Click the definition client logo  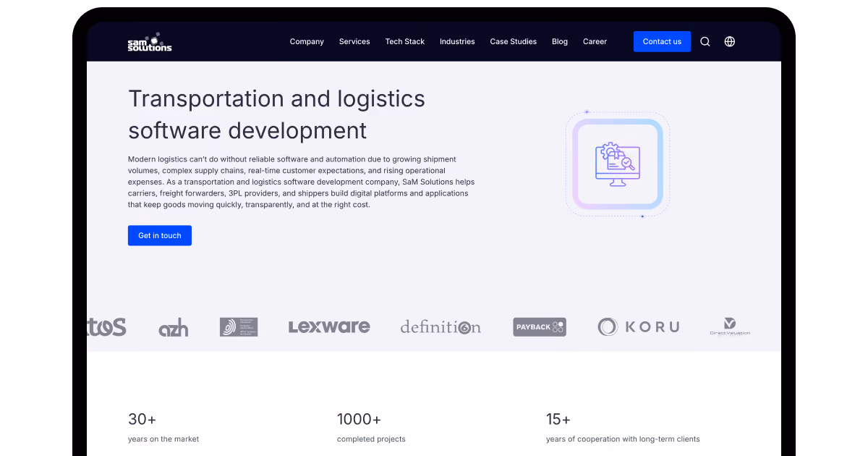coord(441,327)
